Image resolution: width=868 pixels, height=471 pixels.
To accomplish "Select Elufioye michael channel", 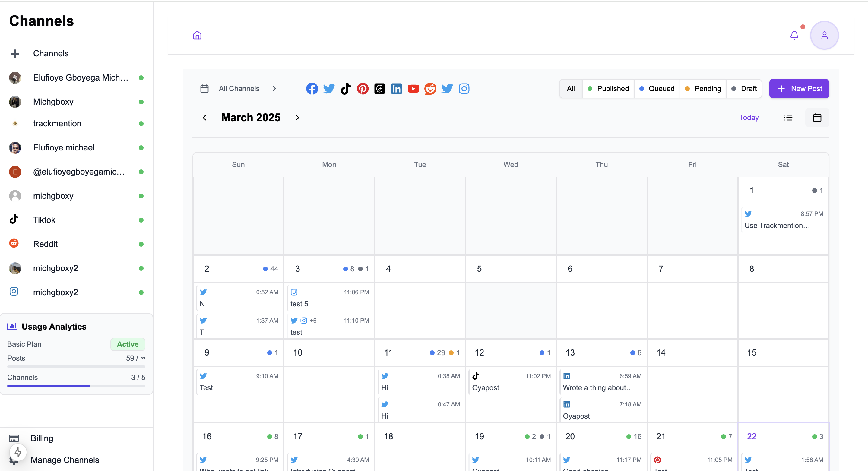I will pyautogui.click(x=76, y=147).
